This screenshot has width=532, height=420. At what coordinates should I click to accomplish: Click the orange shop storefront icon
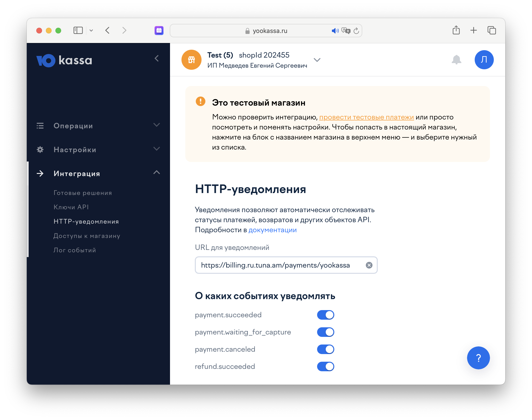point(192,60)
